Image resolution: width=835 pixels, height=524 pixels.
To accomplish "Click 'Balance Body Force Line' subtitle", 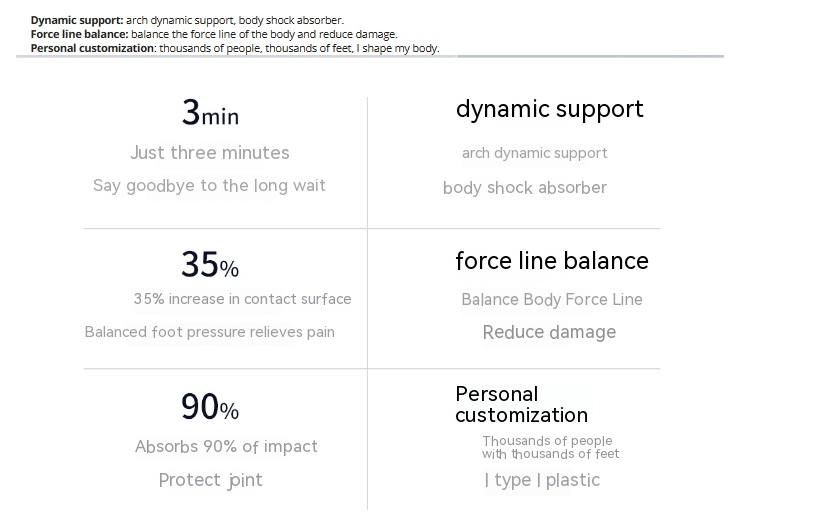I will pyautogui.click(x=552, y=300).
